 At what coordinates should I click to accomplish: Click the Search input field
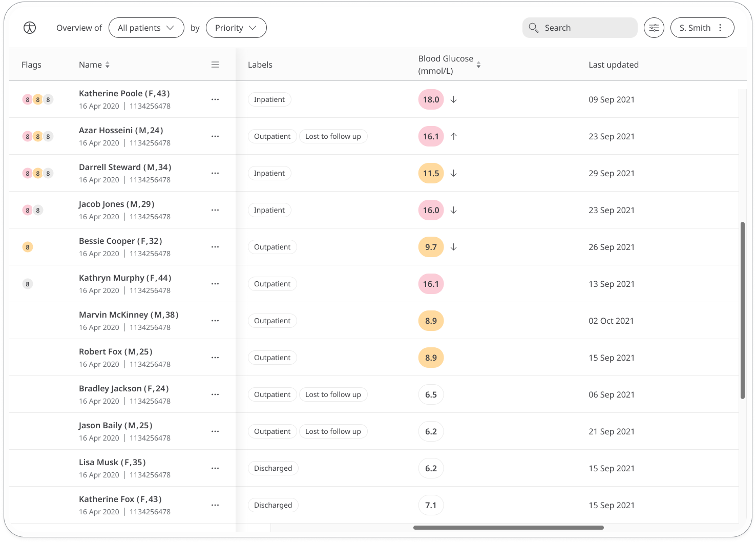point(580,28)
